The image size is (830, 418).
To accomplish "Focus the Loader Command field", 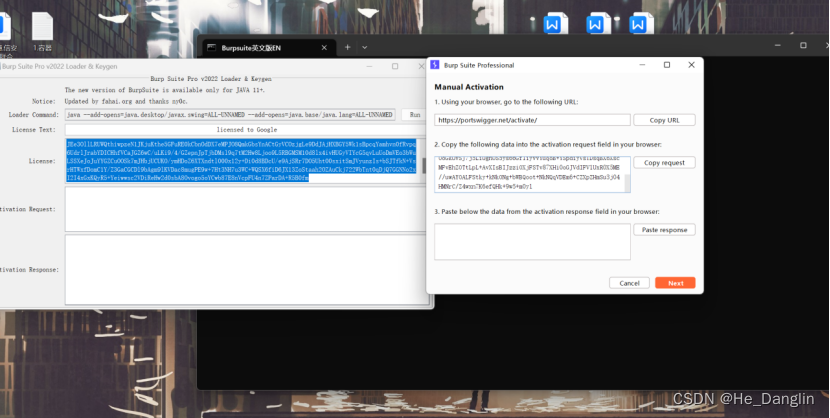I will click(230, 114).
